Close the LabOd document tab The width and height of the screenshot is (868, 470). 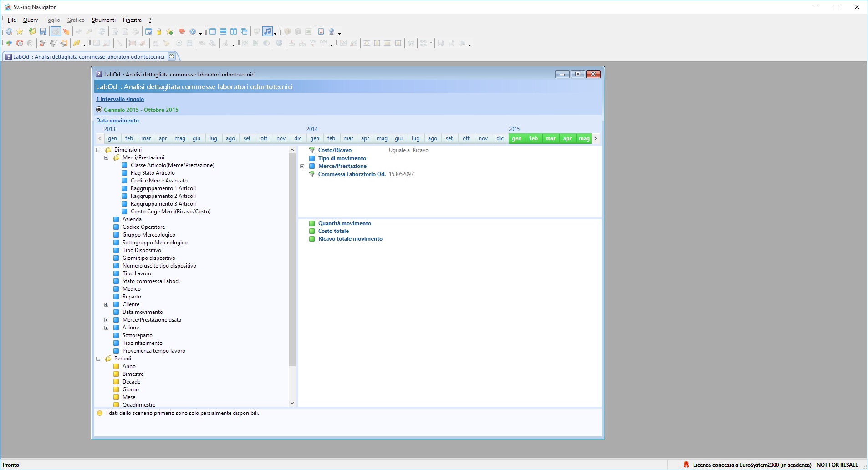click(171, 56)
